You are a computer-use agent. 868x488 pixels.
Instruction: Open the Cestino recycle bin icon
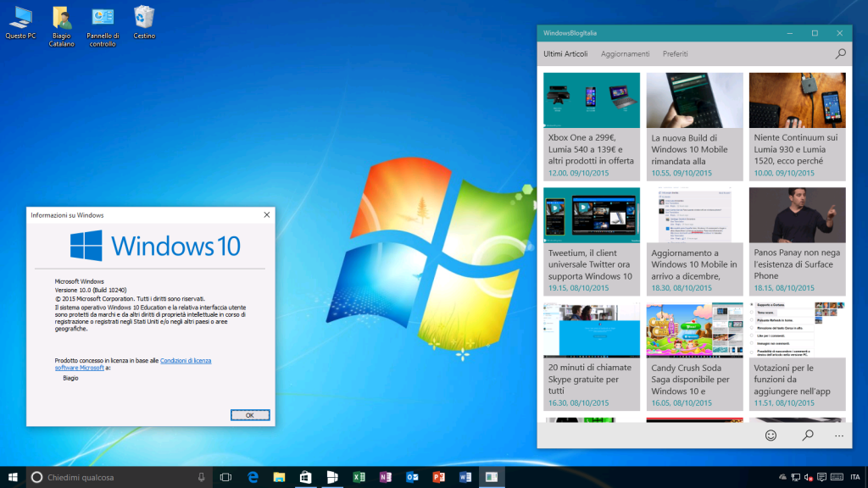tap(144, 23)
